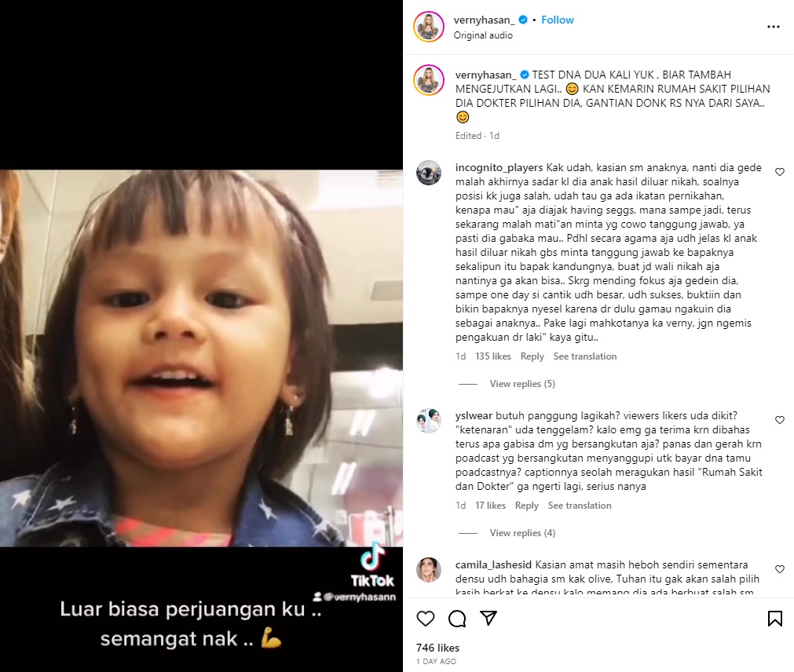The height and width of the screenshot is (672, 794).
Task: Follow vernyhasan_ account
Action: [558, 20]
